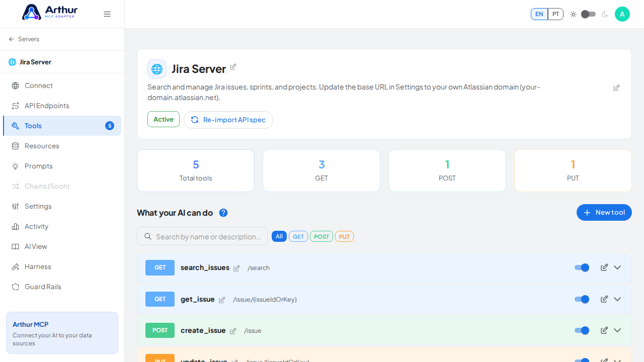Click the /issue/{issueIdOrKey} path text
The image size is (644, 362).
265,299
